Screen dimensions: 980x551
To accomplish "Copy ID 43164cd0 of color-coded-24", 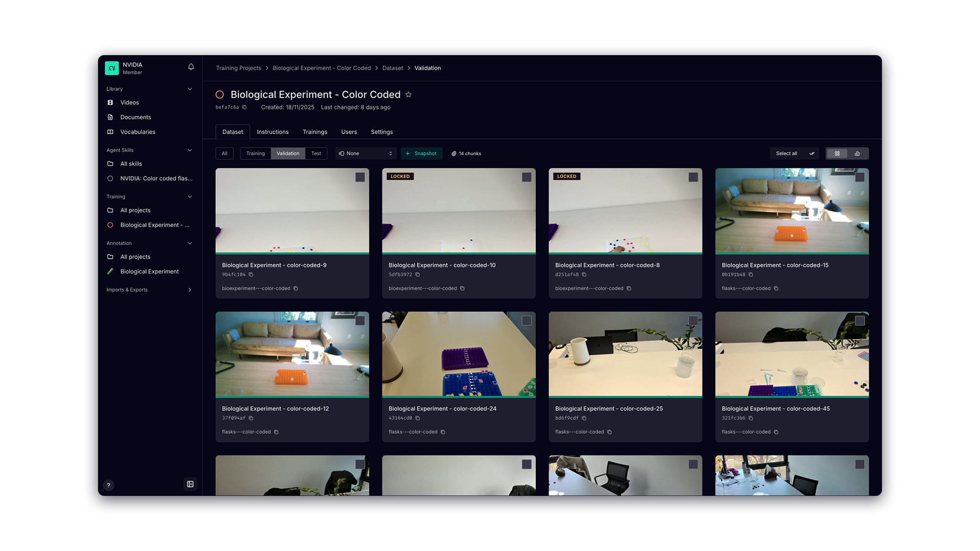I will [418, 418].
